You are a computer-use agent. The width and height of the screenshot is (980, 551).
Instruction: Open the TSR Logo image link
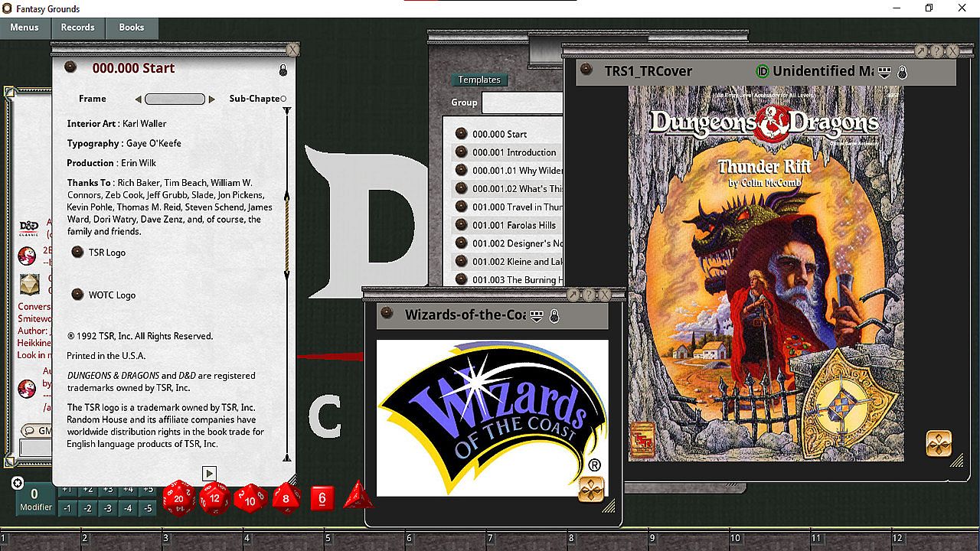click(x=77, y=252)
